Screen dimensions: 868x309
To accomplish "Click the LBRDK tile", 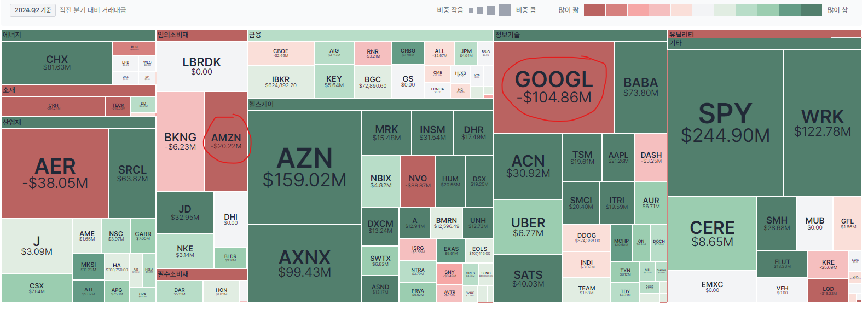I will point(201,66).
